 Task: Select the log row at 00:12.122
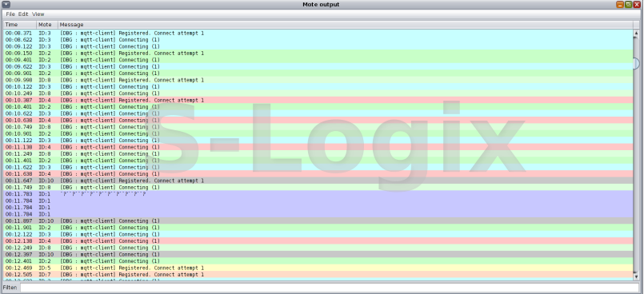318,234
